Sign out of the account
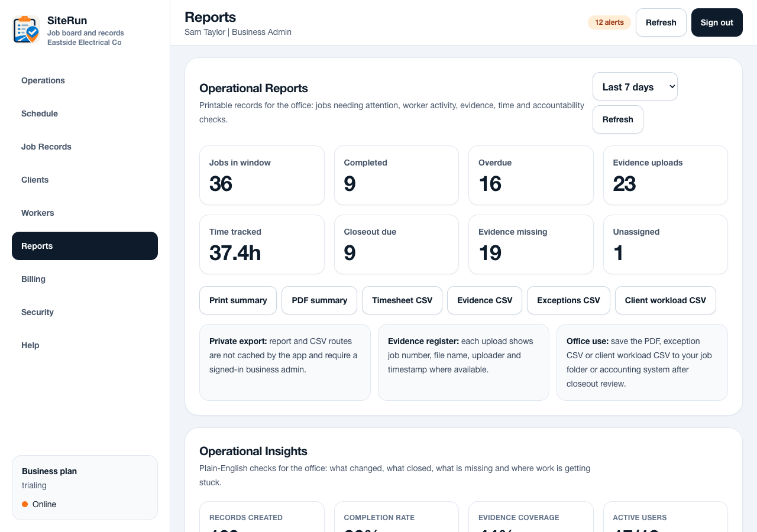 click(x=717, y=22)
